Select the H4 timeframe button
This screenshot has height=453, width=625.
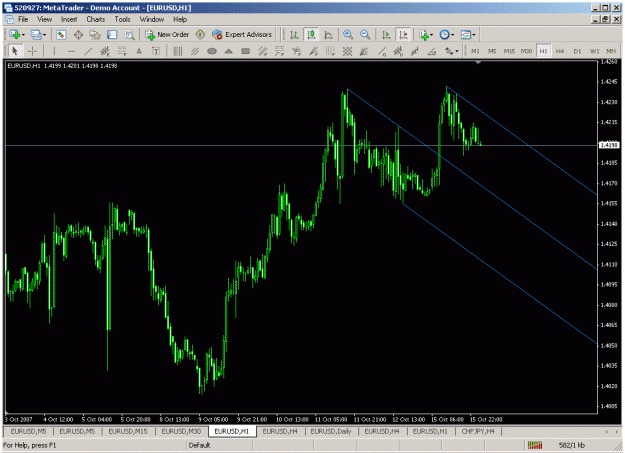click(560, 51)
